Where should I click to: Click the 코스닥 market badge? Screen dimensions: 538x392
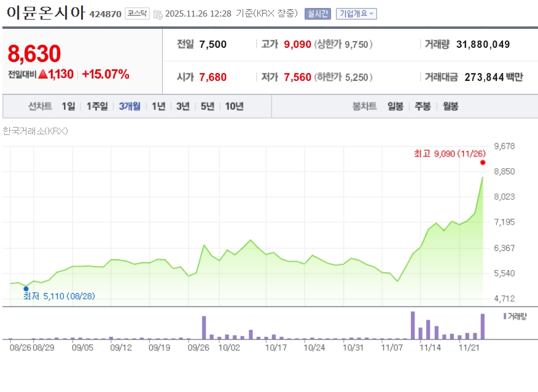click(136, 13)
